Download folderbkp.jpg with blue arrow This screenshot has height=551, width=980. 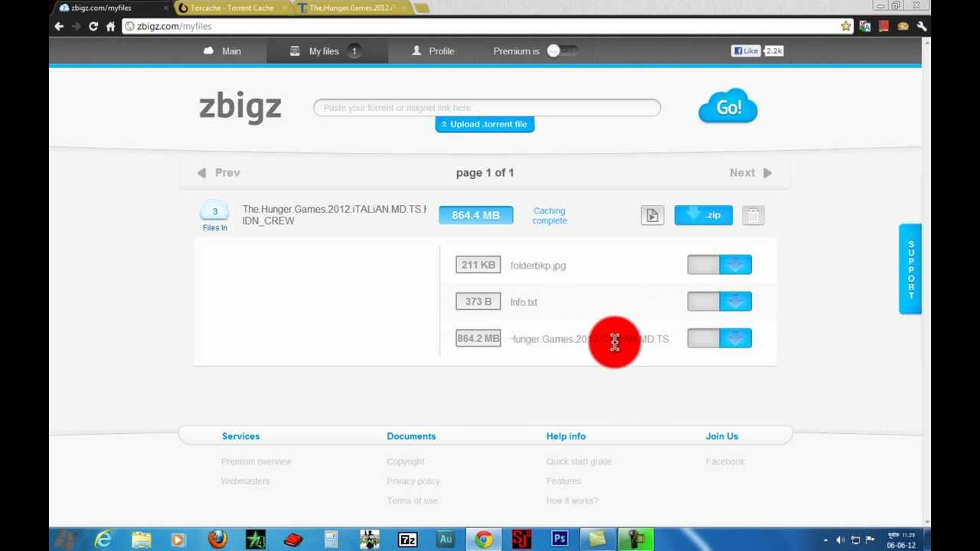point(736,265)
